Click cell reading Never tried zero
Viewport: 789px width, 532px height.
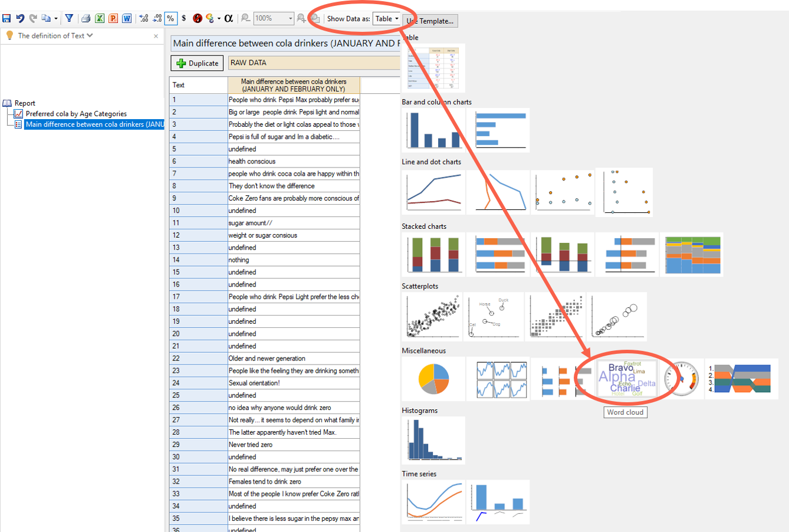(x=294, y=445)
